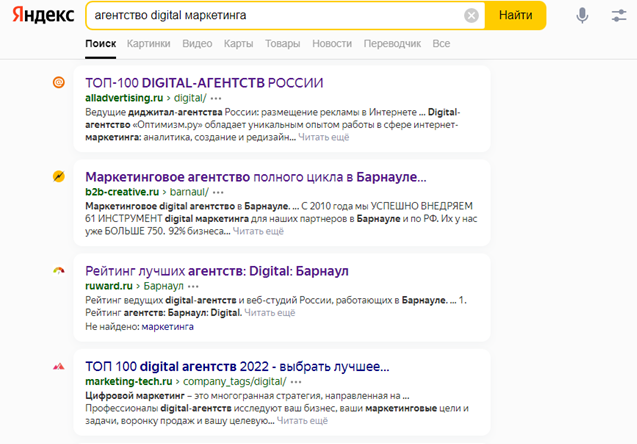Visit the ruward.ru domain link
This screenshot has width=637, height=444.
pos(109,286)
